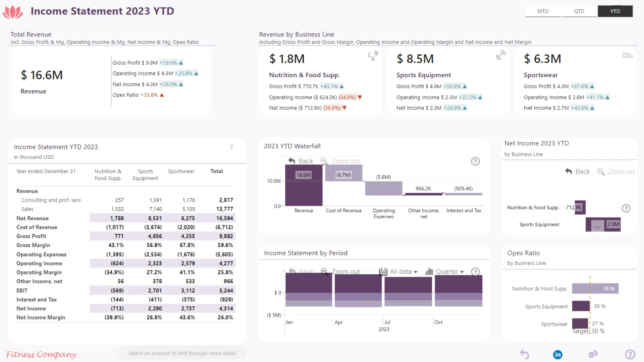Image resolution: width=644 pixels, height=362 pixels.
Task: Click the Consulting and prof. serv. row
Action: [124, 200]
